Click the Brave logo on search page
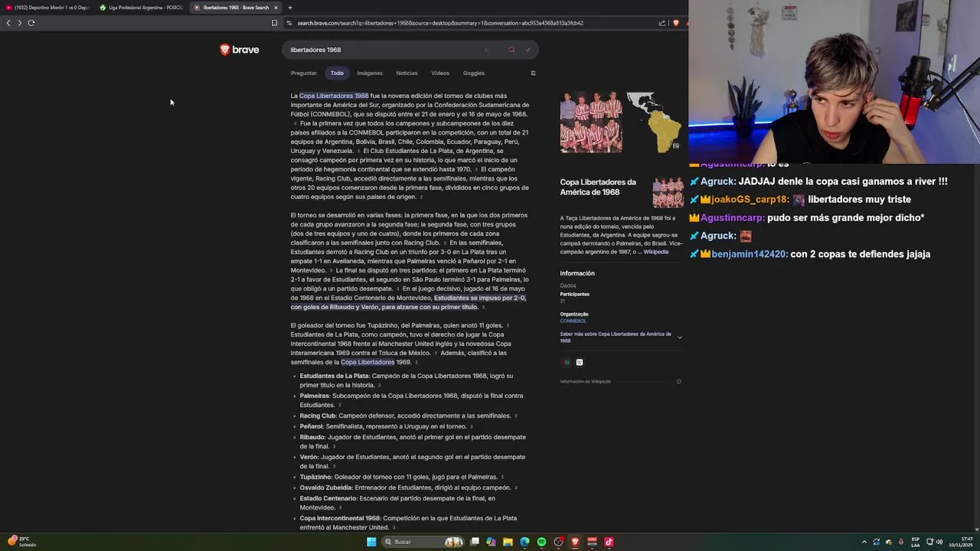980x551 pixels. point(240,50)
